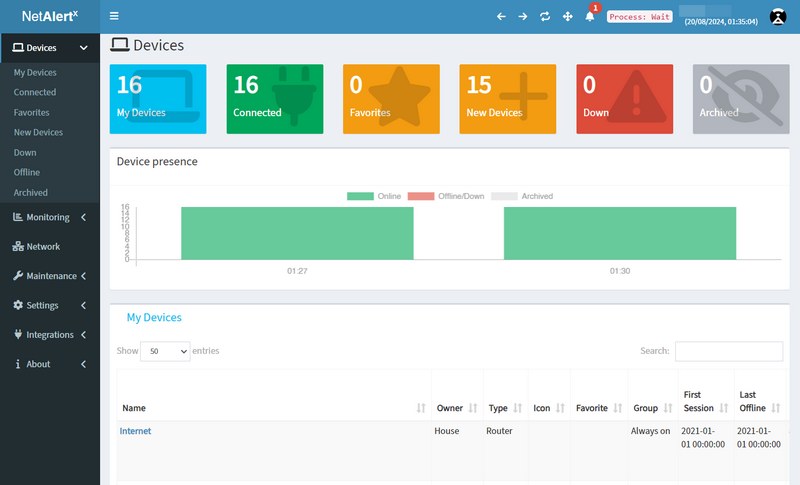Screen dimensions: 800x485
Task: Toggle Archived series in chart legend
Action: (x=522, y=196)
